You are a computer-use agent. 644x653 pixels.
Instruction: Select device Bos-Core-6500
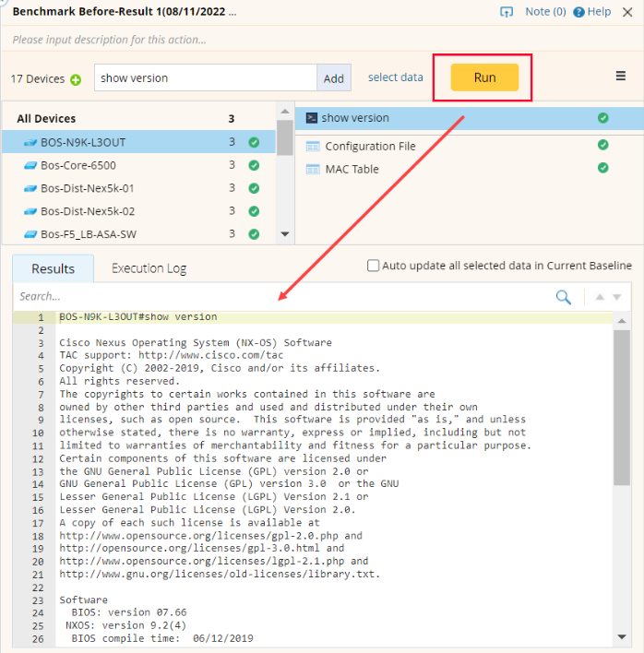(x=139, y=165)
